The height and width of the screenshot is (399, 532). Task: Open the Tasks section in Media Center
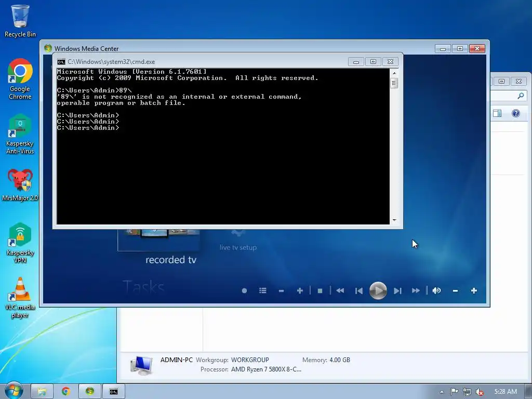click(143, 287)
